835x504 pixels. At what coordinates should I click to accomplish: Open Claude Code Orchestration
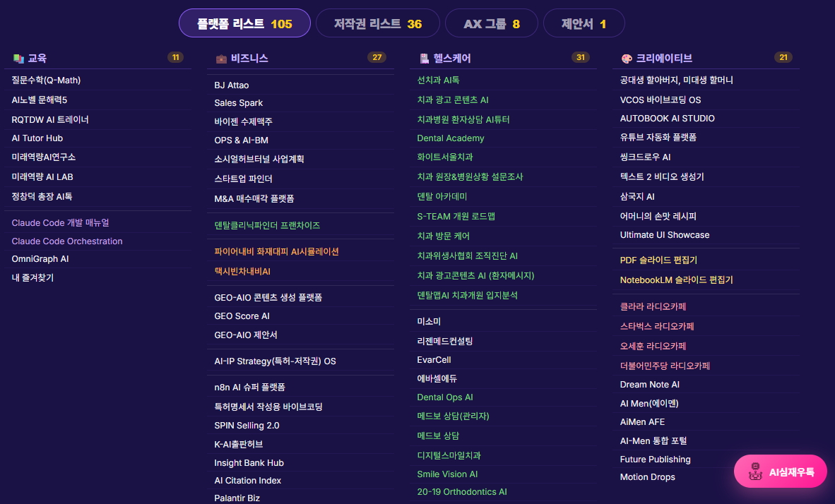(x=67, y=241)
